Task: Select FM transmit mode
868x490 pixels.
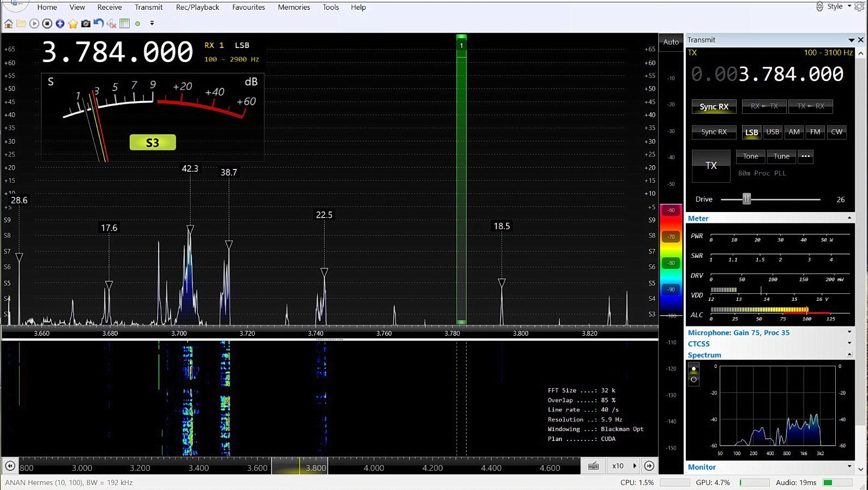Action: click(815, 132)
